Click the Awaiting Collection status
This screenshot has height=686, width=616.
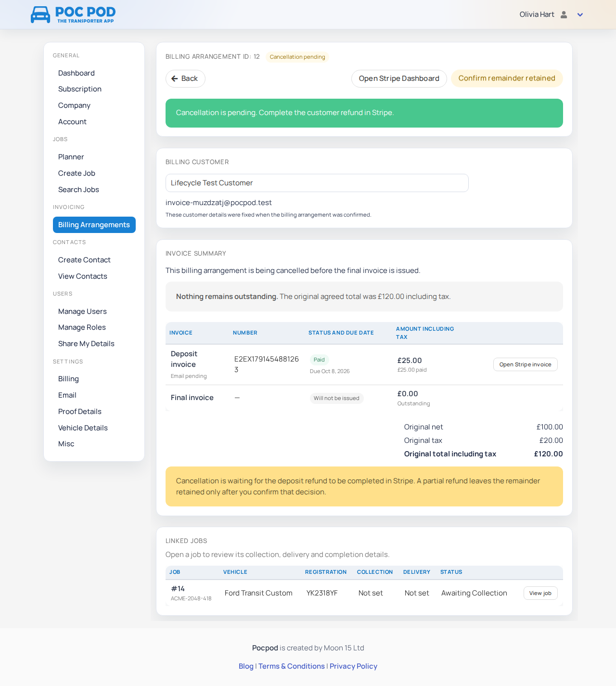[x=474, y=593]
